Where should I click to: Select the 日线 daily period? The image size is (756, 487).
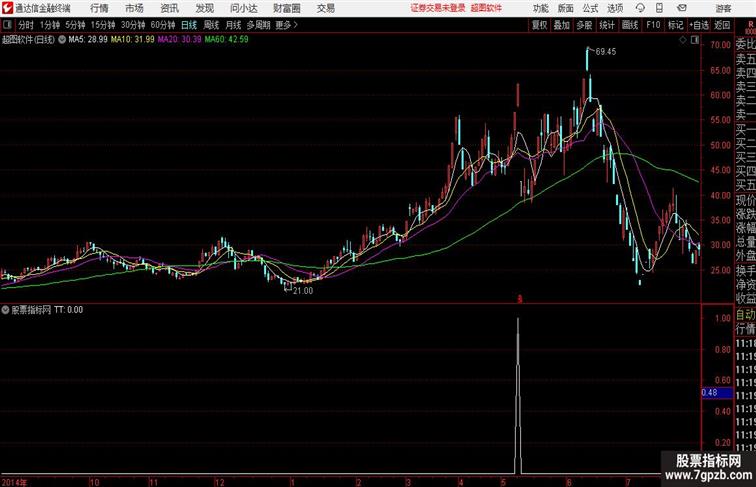pyautogui.click(x=189, y=25)
